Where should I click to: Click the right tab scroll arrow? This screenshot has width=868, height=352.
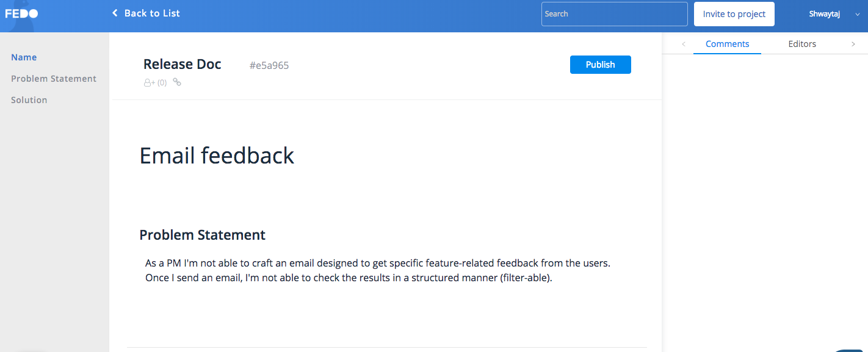[853, 44]
